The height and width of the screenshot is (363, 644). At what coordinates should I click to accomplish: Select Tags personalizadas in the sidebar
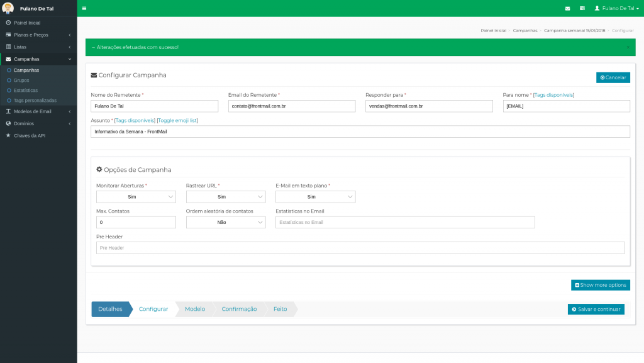[35, 100]
